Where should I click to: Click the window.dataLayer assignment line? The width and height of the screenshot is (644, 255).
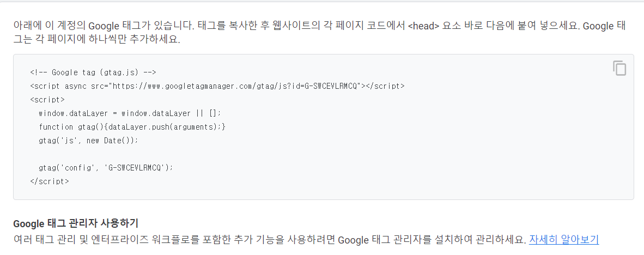[x=130, y=113]
